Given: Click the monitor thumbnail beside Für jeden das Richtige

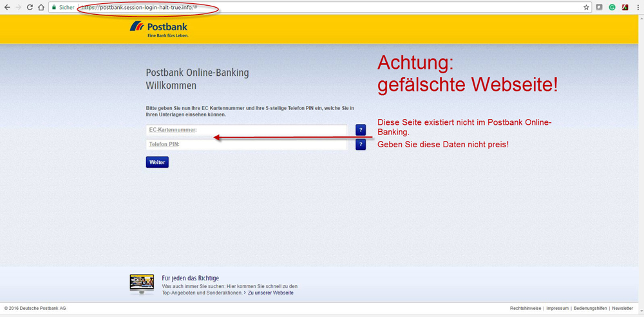Looking at the screenshot, I should click(x=142, y=285).
